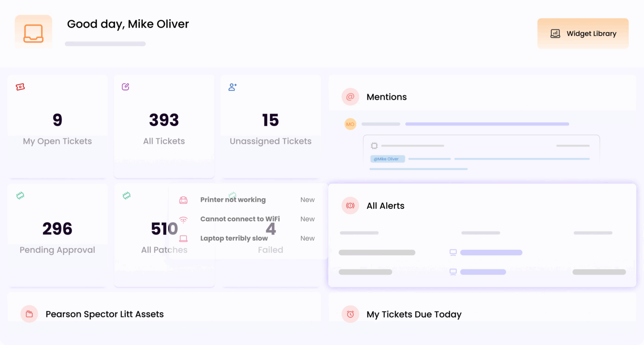Click the Pearson Spector Litt Assets folder icon
The width and height of the screenshot is (644, 345).
[x=29, y=314]
